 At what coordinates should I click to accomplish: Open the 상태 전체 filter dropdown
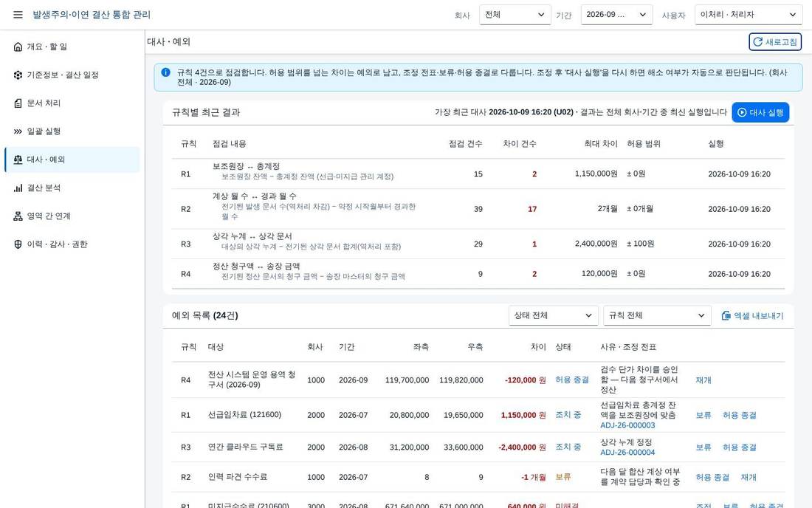[x=553, y=315]
